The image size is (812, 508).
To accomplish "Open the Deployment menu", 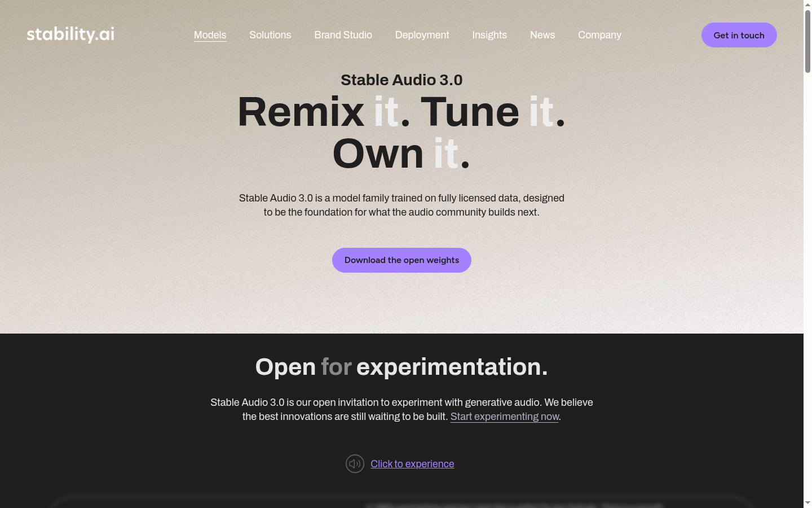I will [x=422, y=35].
